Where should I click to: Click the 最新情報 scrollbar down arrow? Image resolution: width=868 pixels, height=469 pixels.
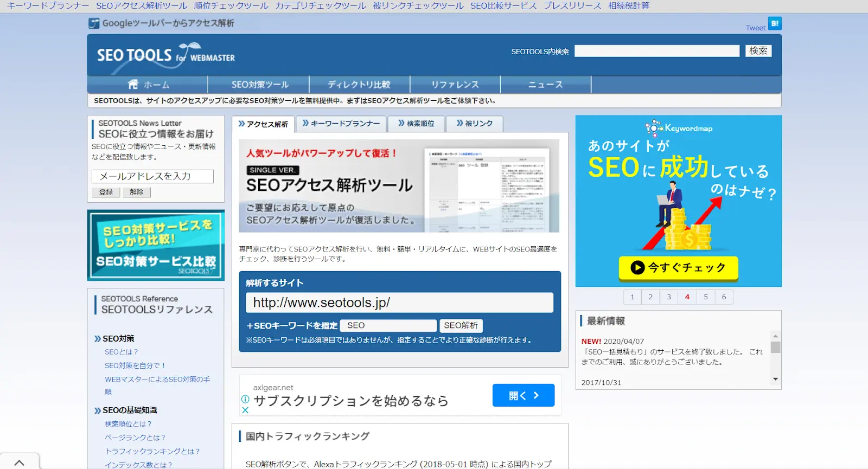point(775,379)
